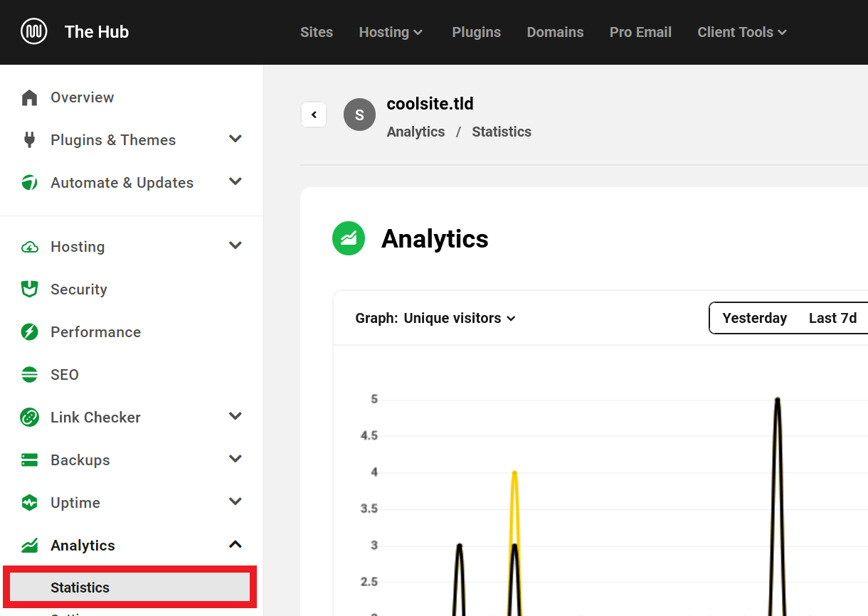Click the Plugins & Themes plug icon
The width and height of the screenshot is (868, 616).
click(x=29, y=140)
